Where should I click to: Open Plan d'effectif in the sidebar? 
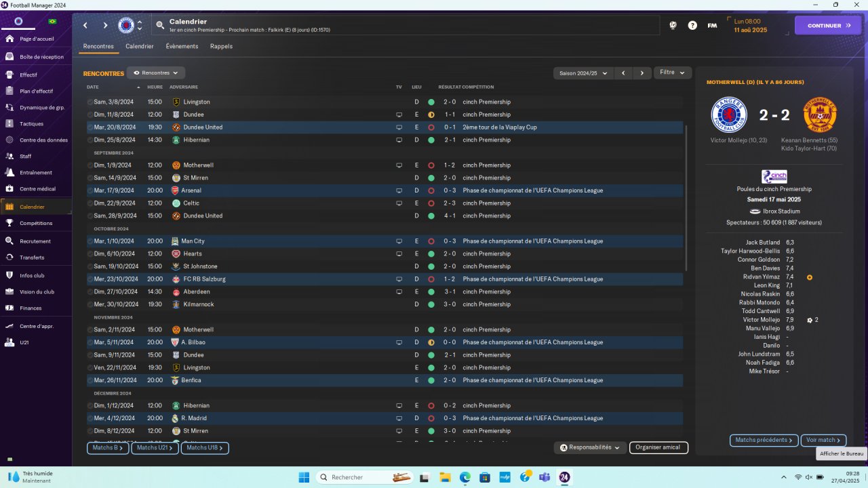[x=36, y=91]
